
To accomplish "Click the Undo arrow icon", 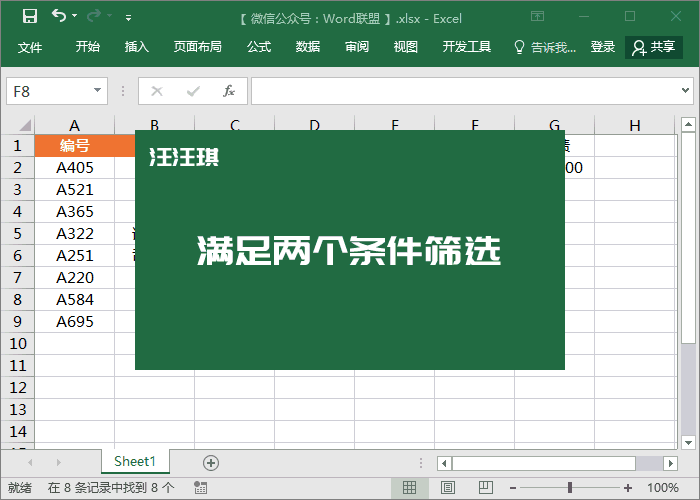I will [59, 16].
